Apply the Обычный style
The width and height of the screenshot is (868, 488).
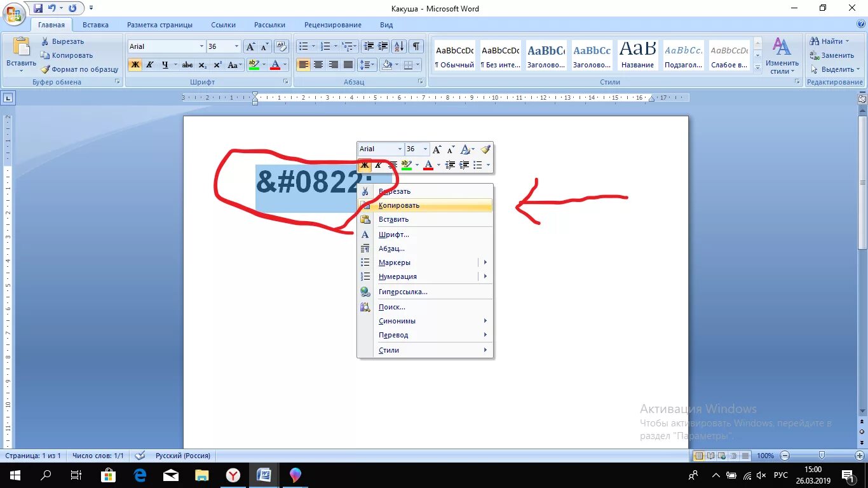[x=454, y=57]
